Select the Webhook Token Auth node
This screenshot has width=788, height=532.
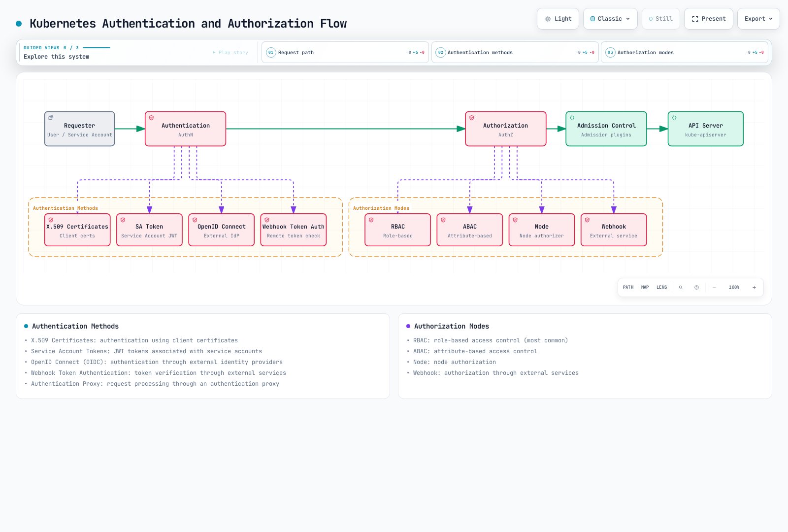(x=294, y=230)
